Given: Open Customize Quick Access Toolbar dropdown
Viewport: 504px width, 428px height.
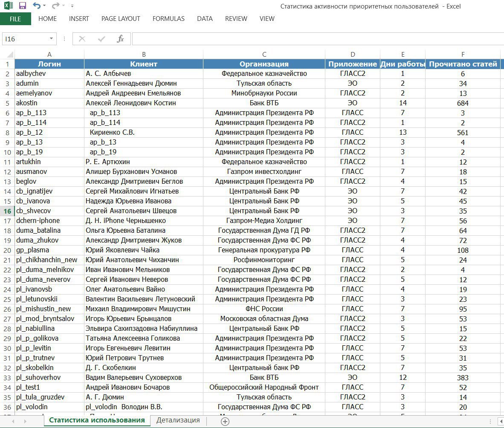Looking at the screenshot, I should [x=72, y=6].
